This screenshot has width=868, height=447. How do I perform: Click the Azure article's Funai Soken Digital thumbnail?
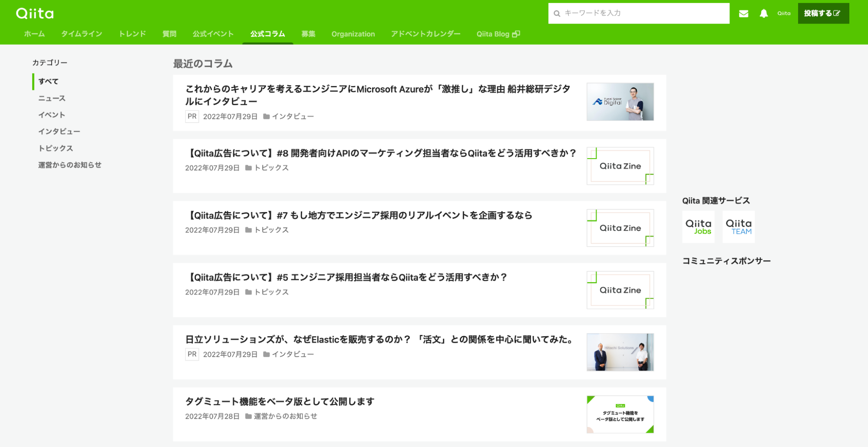pos(620,102)
